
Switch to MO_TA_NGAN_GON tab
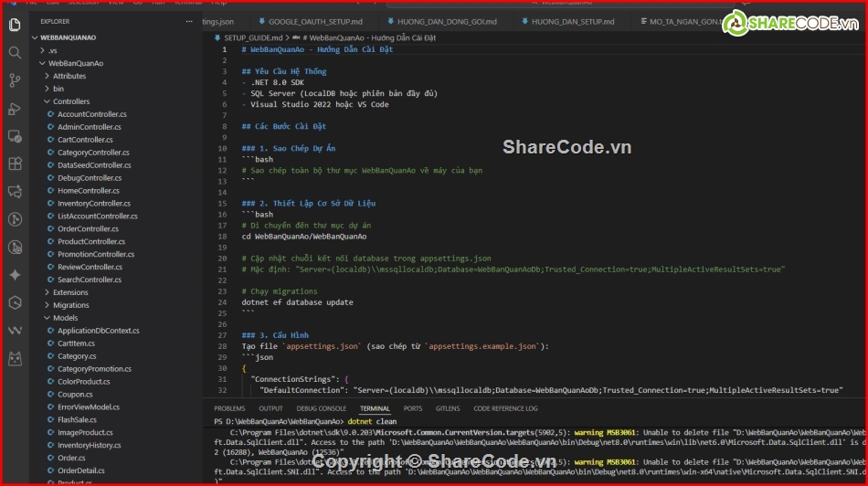point(681,22)
